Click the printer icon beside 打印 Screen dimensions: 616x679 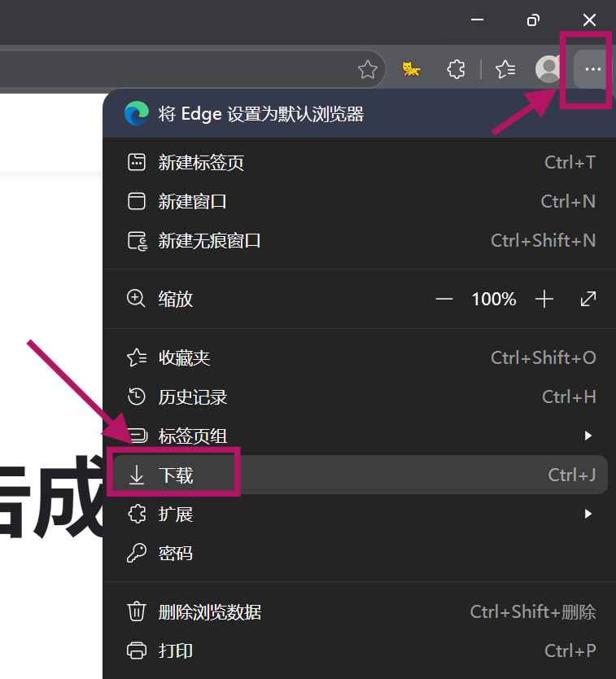[137, 651]
